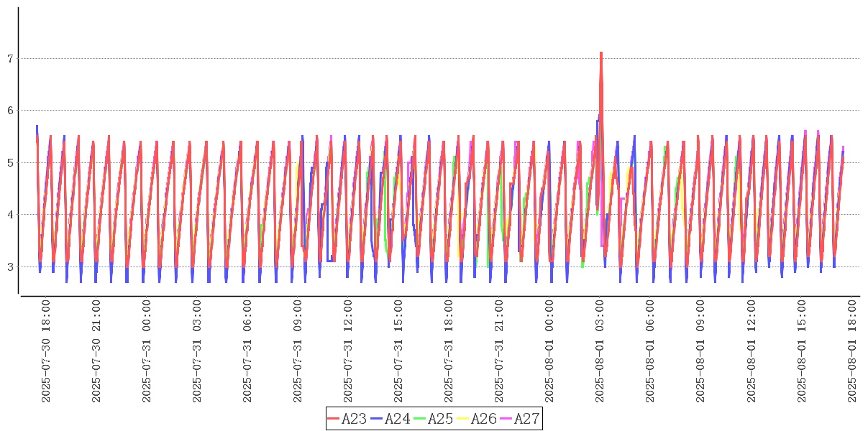Choose the 2025-08-01 09:00 axis label
868x431 pixels.
tap(700, 351)
